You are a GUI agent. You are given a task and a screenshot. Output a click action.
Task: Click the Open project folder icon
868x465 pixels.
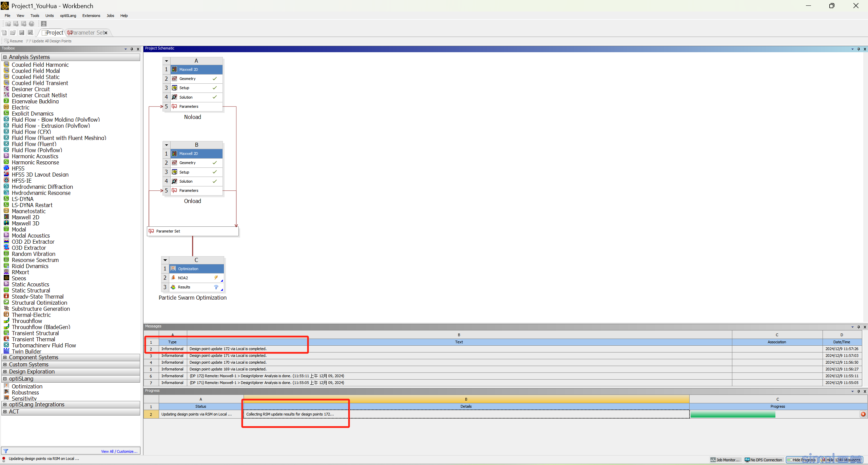tap(13, 33)
